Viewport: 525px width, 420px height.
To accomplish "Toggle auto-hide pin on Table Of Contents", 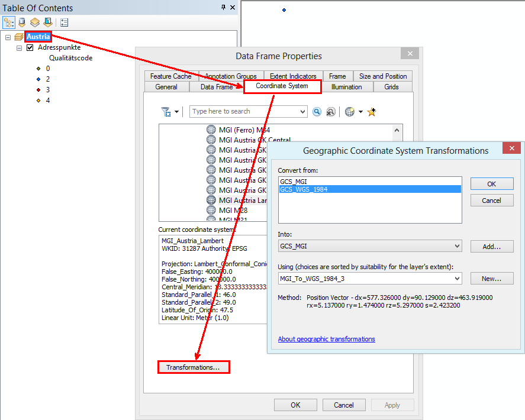I will (x=223, y=7).
